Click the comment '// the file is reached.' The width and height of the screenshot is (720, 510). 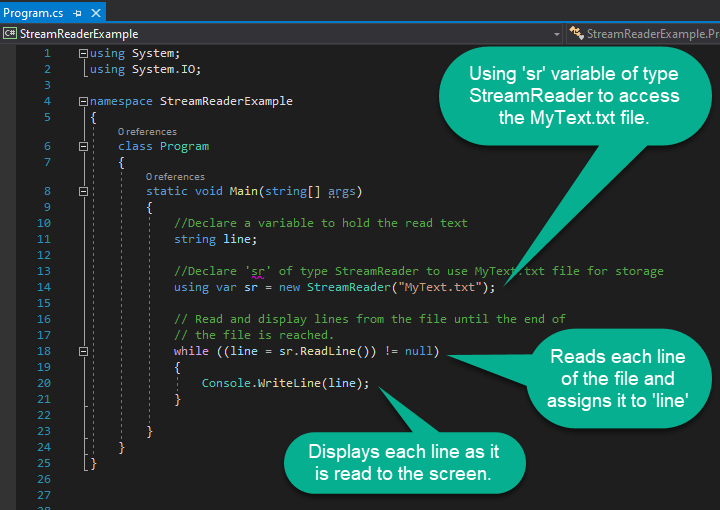254,335
